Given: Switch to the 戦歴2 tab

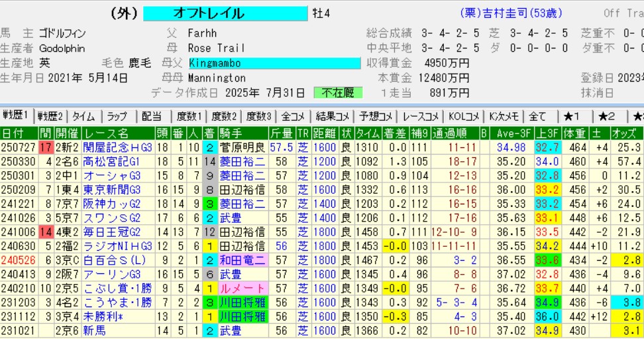Looking at the screenshot, I should tap(50, 116).
